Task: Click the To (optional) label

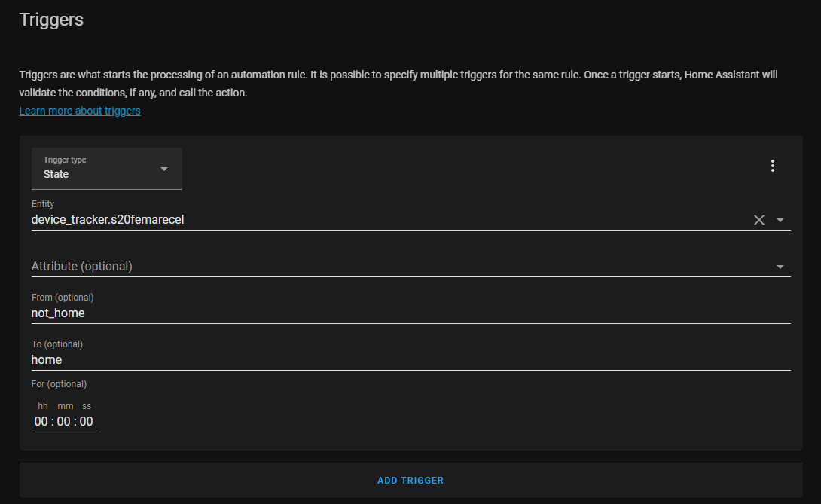Action: (56, 344)
